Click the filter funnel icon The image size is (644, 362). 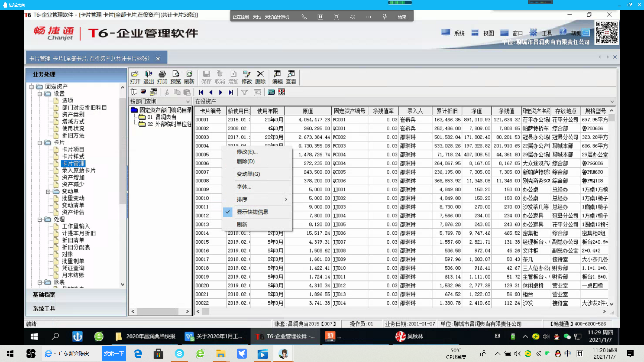click(x=245, y=92)
